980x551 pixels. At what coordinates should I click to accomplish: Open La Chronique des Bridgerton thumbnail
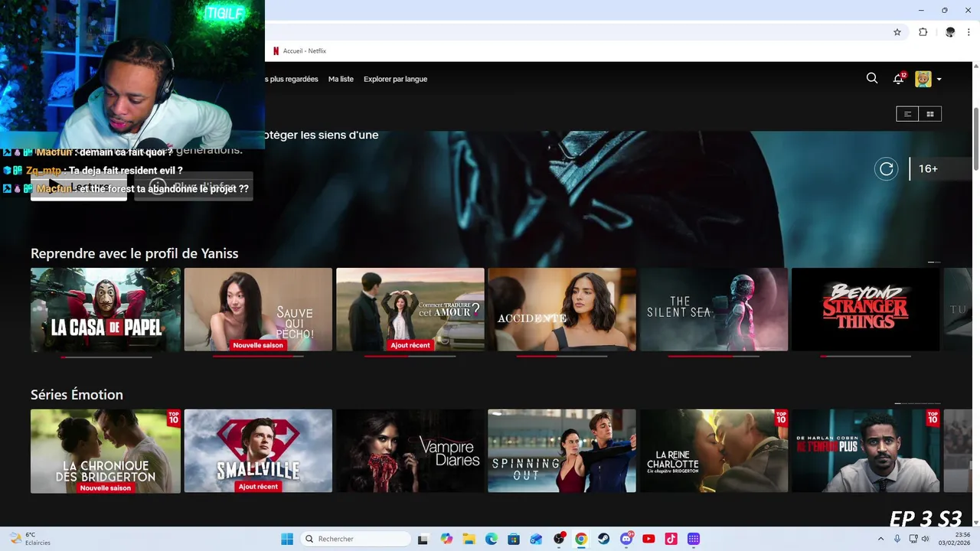click(106, 451)
